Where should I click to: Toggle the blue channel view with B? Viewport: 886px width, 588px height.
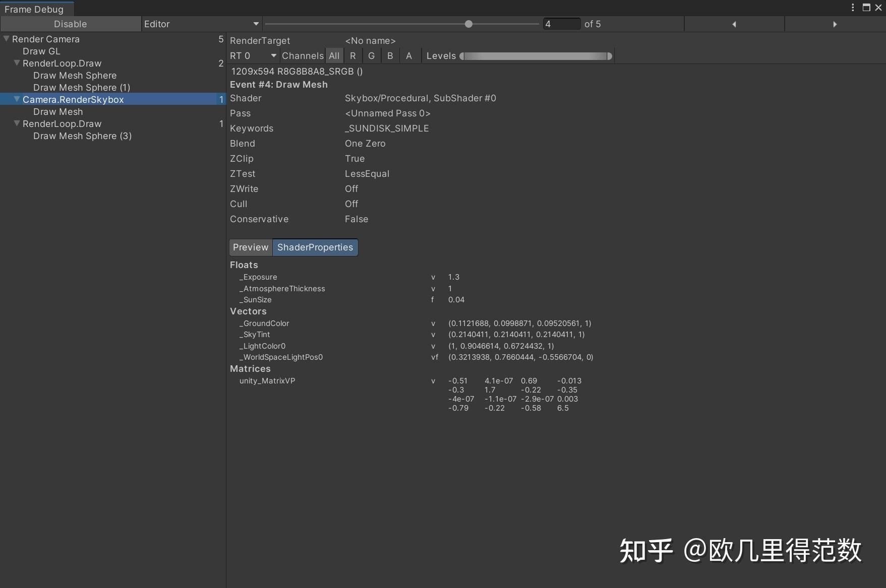tap(390, 55)
